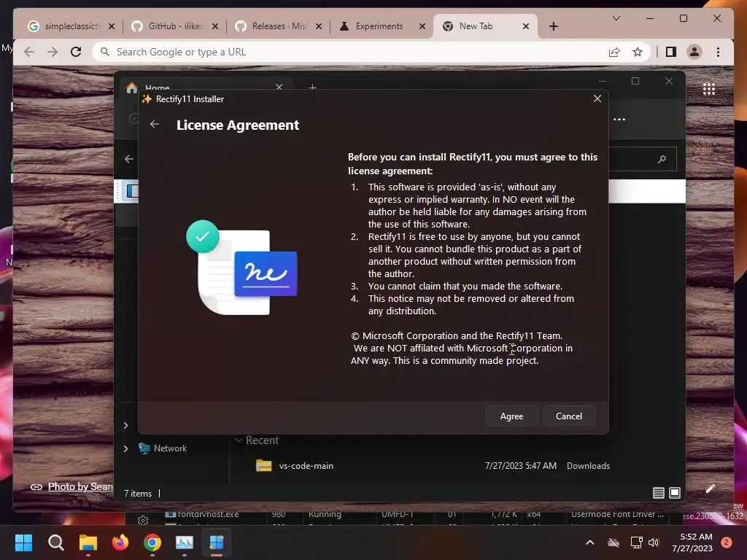
Task: Click Chrome back arrow
Action: (29, 52)
